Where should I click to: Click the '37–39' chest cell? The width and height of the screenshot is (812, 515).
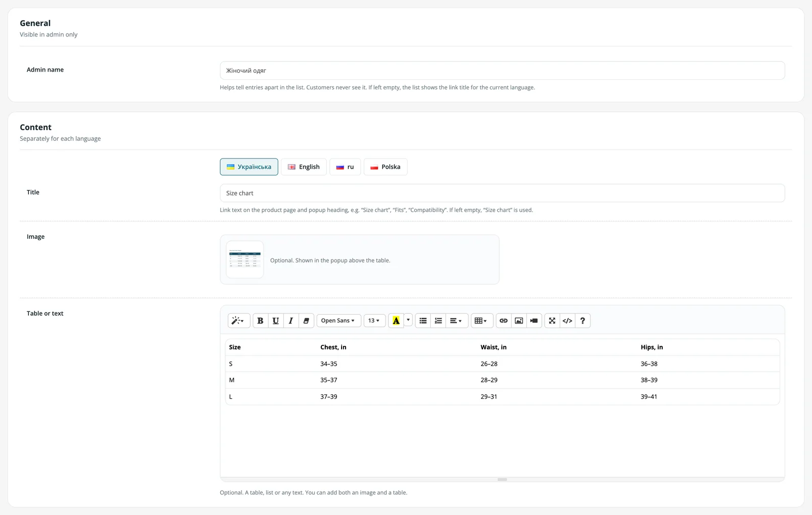(x=397, y=397)
